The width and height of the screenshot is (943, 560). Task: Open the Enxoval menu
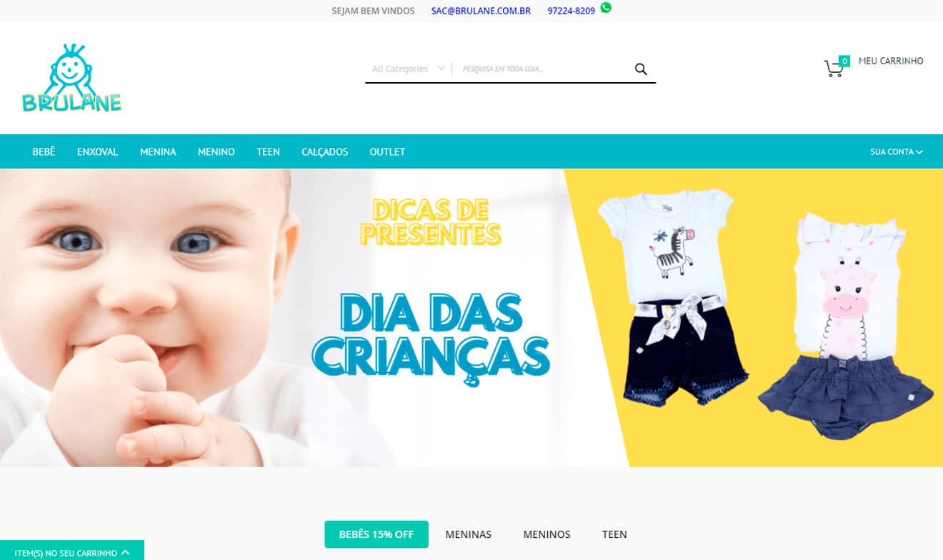tap(98, 152)
